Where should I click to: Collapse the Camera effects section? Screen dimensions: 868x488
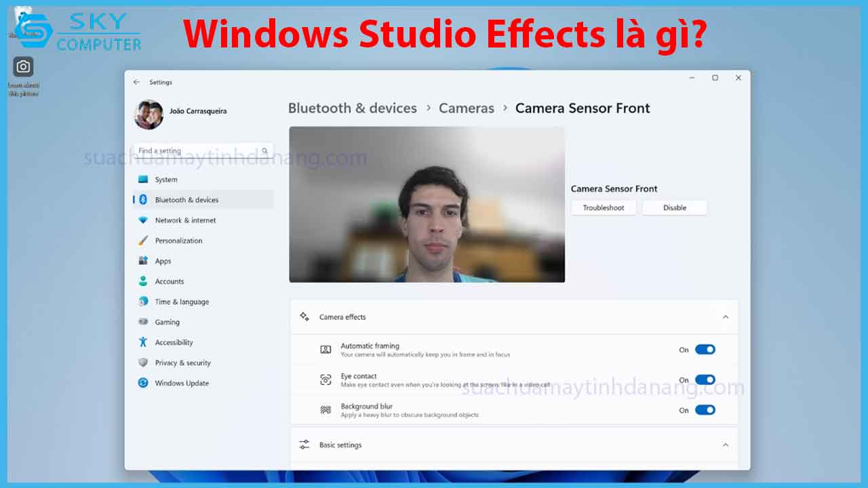pyautogui.click(x=725, y=317)
